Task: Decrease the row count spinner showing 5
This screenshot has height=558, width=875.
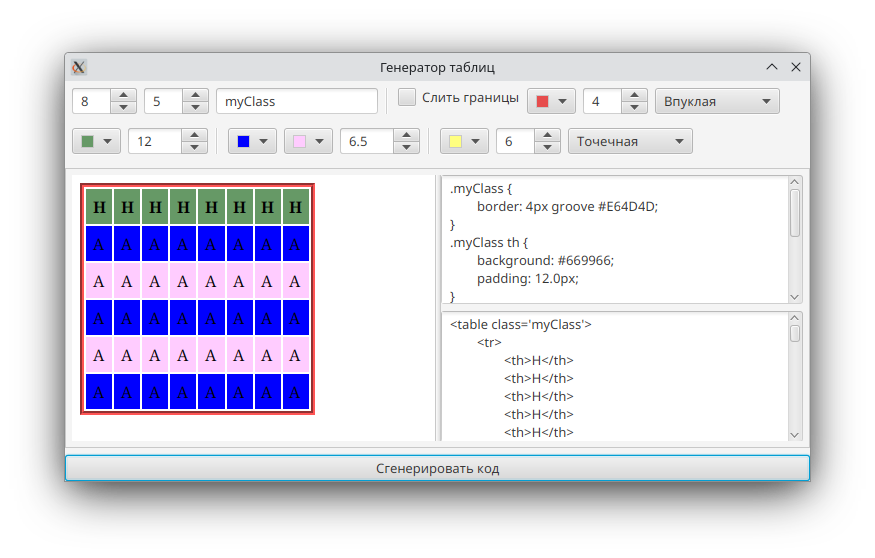Action: 195,107
